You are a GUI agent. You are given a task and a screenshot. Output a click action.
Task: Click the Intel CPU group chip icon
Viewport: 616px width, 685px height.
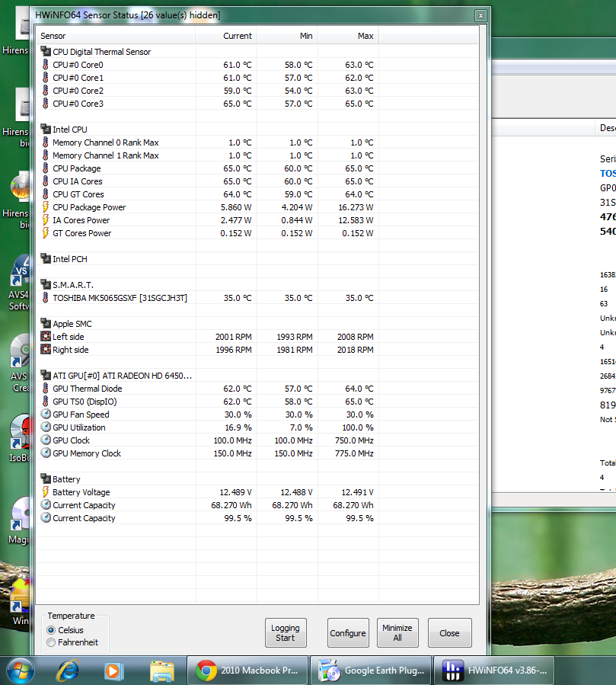[x=46, y=130]
